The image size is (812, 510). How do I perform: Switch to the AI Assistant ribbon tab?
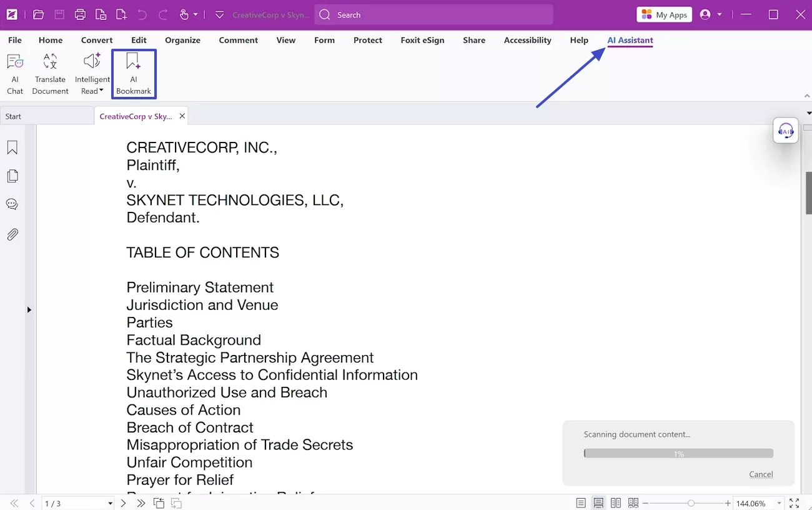click(x=630, y=40)
